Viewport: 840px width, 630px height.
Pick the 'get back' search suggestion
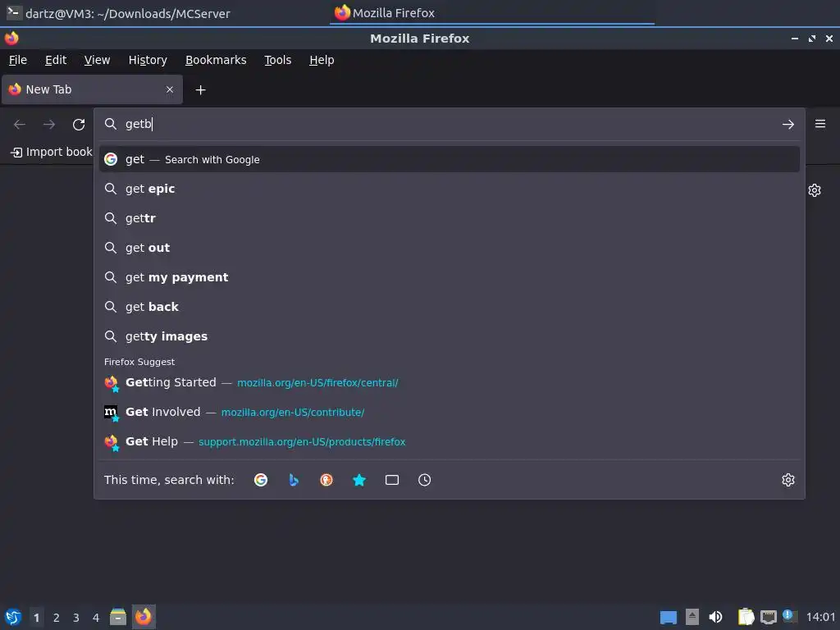pos(449,307)
